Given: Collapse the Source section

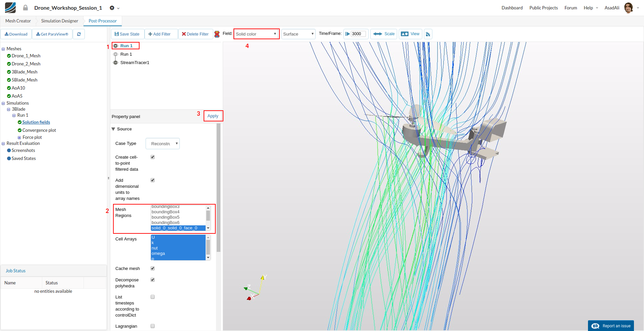Looking at the screenshot, I should 113,129.
